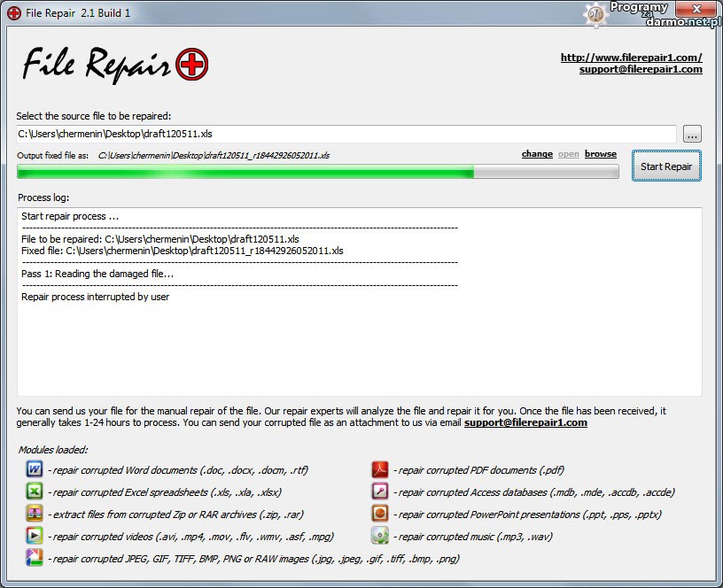Click the 'change' output file link
This screenshot has height=588, width=723.
537,154
